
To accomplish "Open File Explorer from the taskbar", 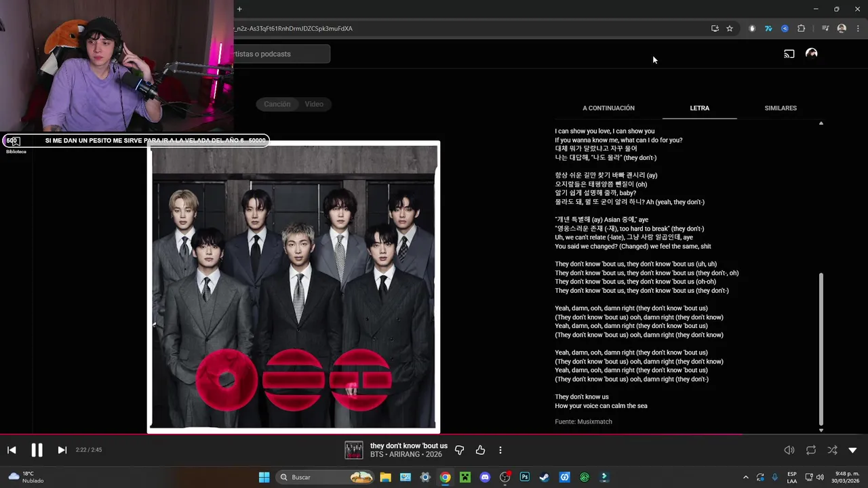I will click(x=385, y=477).
